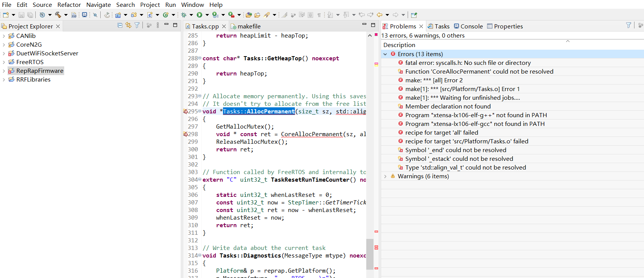The width and height of the screenshot is (644, 278).
Task: Click the Build hammer icon
Action: [x=58, y=15]
